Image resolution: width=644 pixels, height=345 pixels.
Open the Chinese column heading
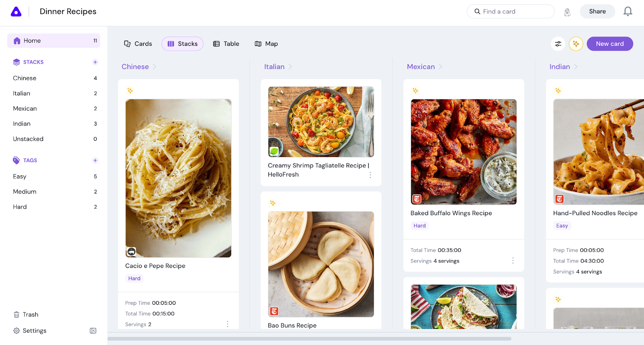pyautogui.click(x=135, y=67)
